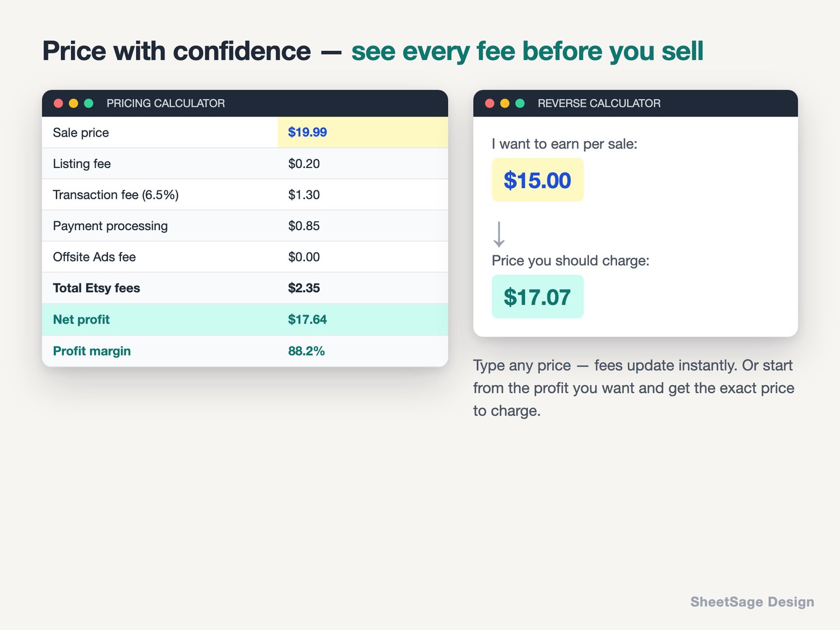Click the Payment processing $0.85 value
This screenshot has height=630, width=840.
tap(304, 226)
